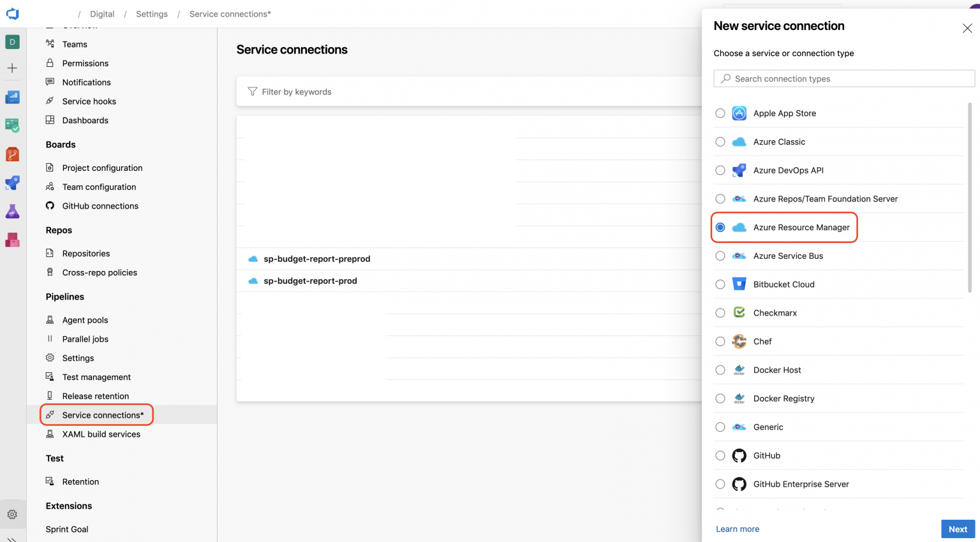Open Service connections in the settings sidebar
The height and width of the screenshot is (542, 980).
[x=102, y=414]
